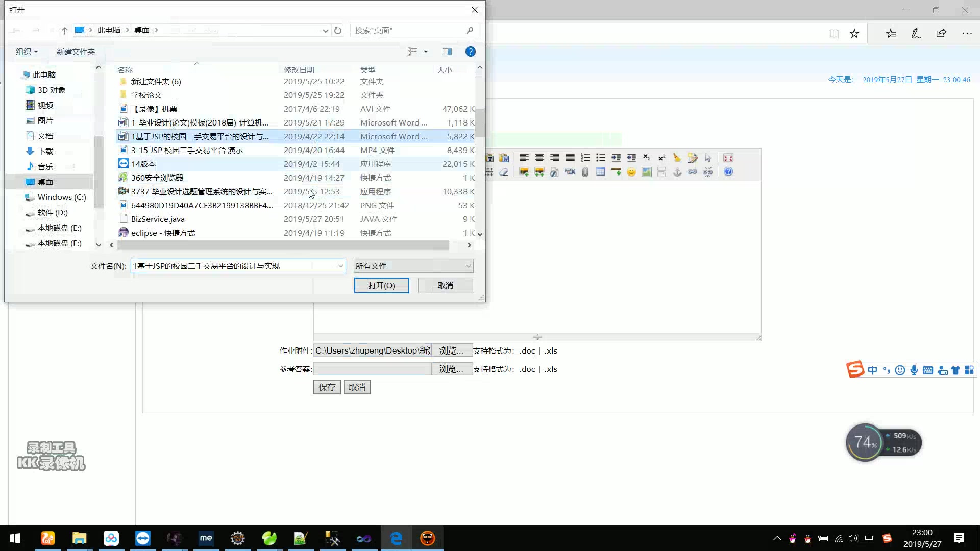Click the paperclip insert-file icon
980x551 pixels.
click(x=585, y=172)
